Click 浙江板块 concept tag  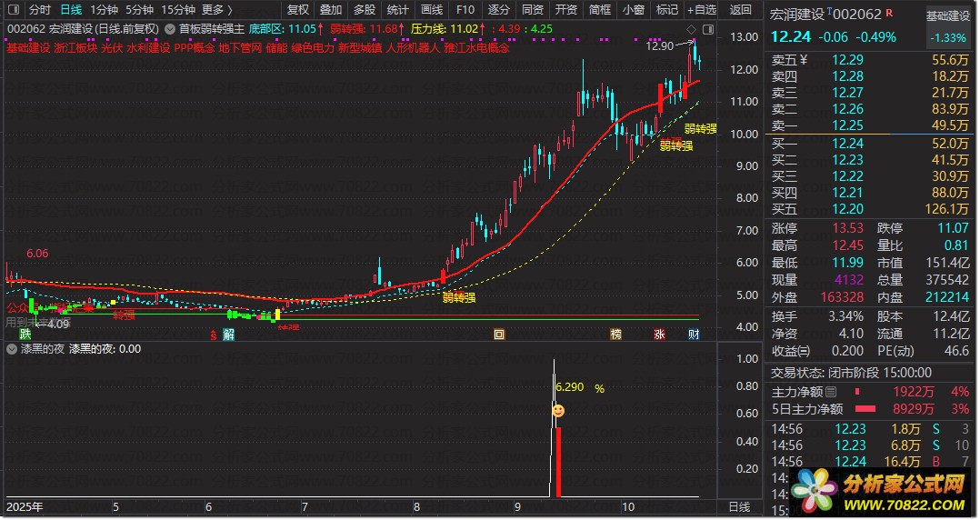point(75,48)
